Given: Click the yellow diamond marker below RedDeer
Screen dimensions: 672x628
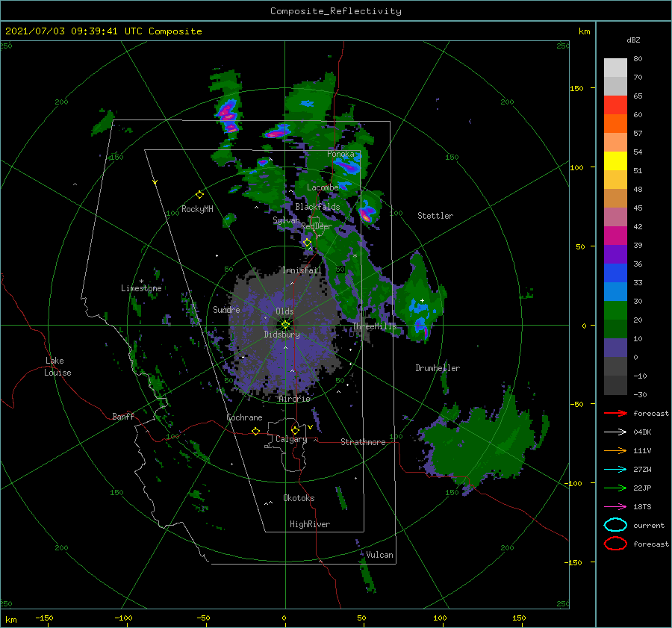Looking at the screenshot, I should point(307,243).
